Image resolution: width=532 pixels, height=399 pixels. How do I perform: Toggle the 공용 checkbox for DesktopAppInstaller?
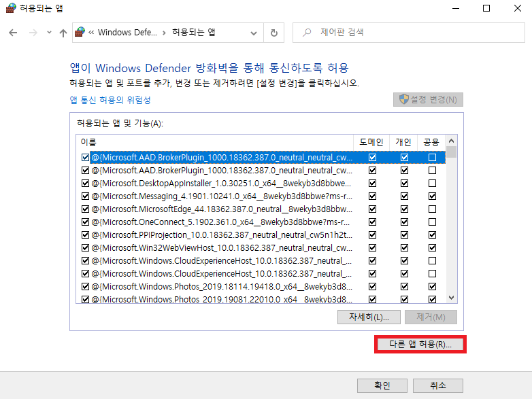pyautogui.click(x=432, y=184)
